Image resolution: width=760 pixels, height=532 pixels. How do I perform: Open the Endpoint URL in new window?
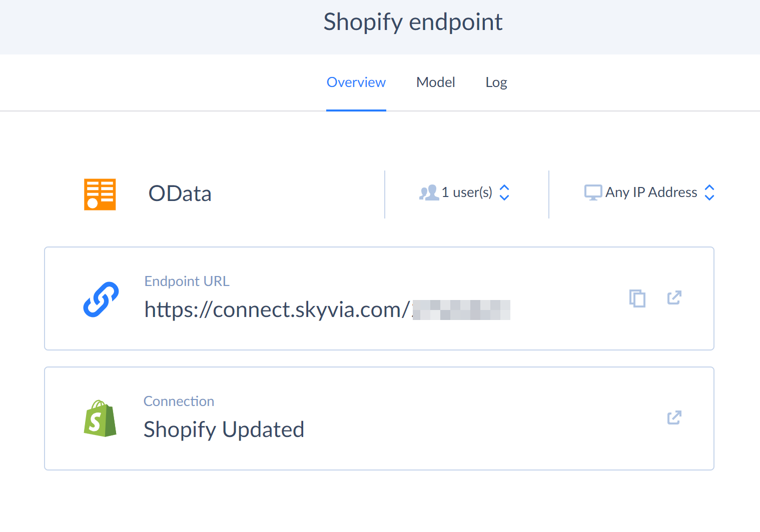click(x=674, y=297)
